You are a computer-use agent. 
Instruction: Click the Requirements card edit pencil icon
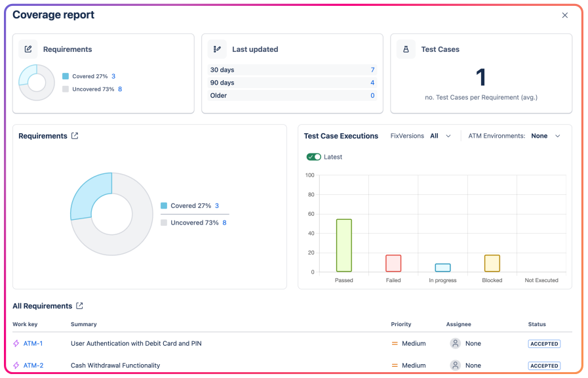click(x=28, y=49)
